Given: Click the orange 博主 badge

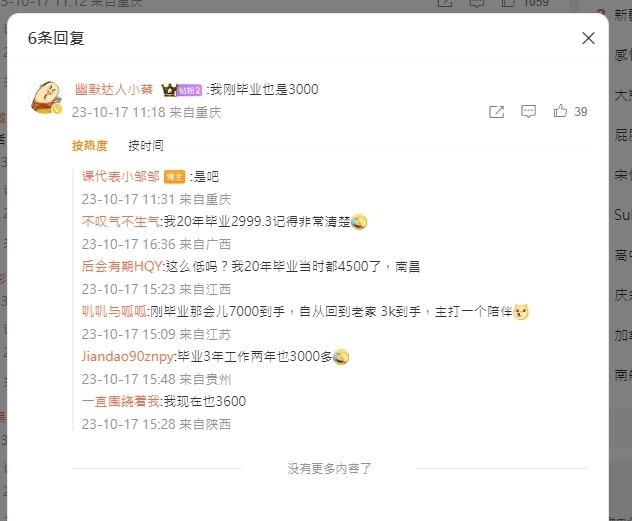Looking at the screenshot, I should (175, 177).
